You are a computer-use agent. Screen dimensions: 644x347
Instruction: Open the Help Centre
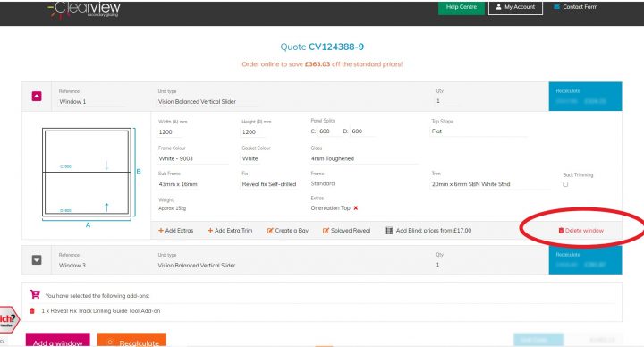tap(462, 7)
